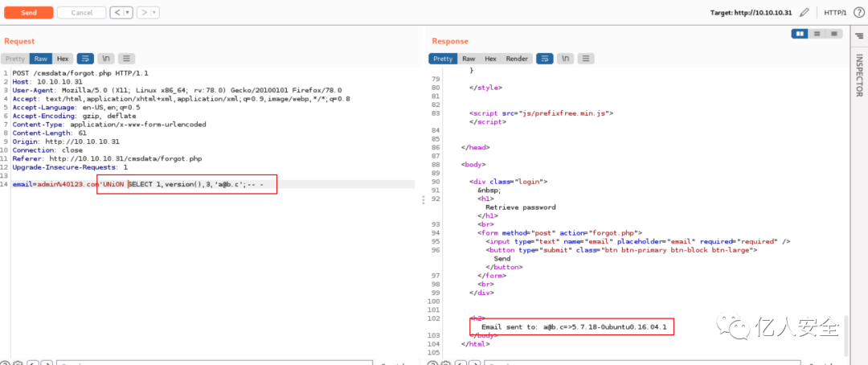The height and width of the screenshot is (365, 868).
Task: Click the 'Content-Length: 61' line
Action: pyautogui.click(x=49, y=133)
